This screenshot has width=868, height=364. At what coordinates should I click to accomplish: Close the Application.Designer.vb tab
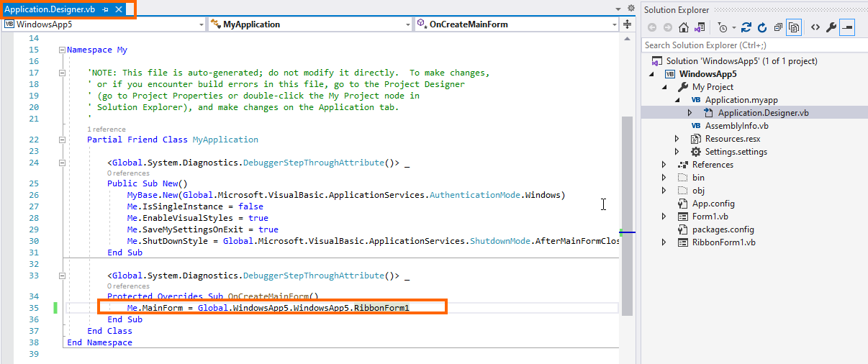click(x=119, y=9)
